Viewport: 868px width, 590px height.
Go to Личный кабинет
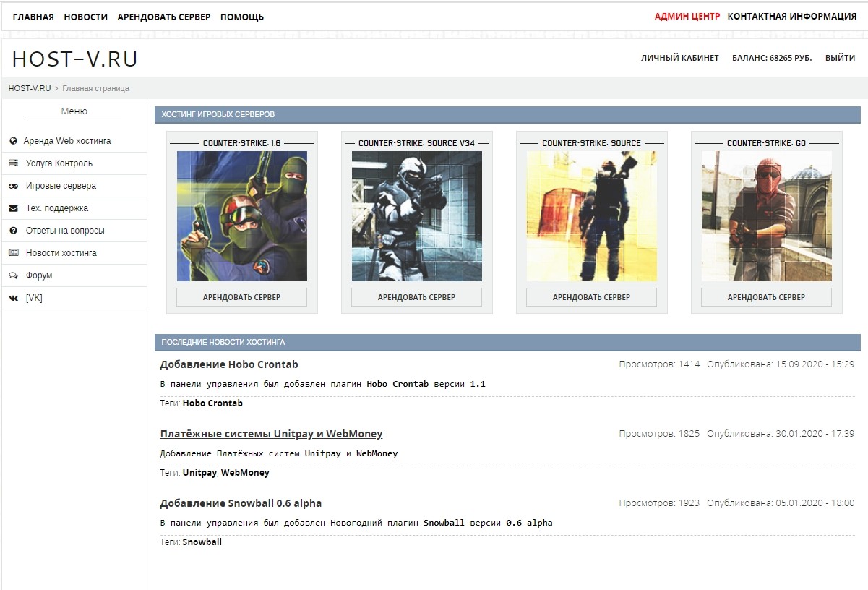(x=679, y=58)
